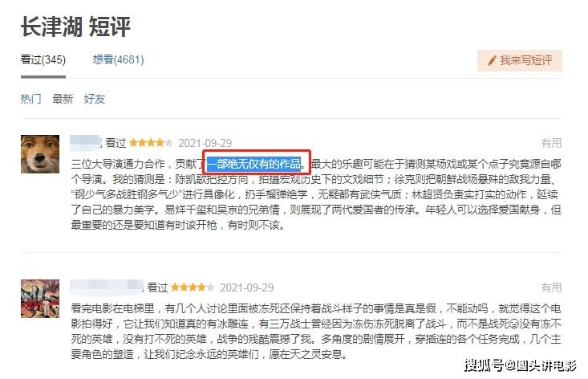Open the dog avatar of first reviewer

point(40,154)
